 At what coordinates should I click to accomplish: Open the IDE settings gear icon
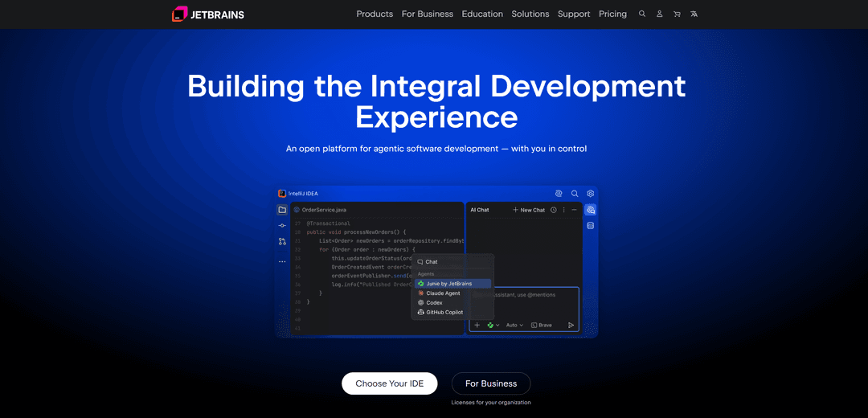591,193
